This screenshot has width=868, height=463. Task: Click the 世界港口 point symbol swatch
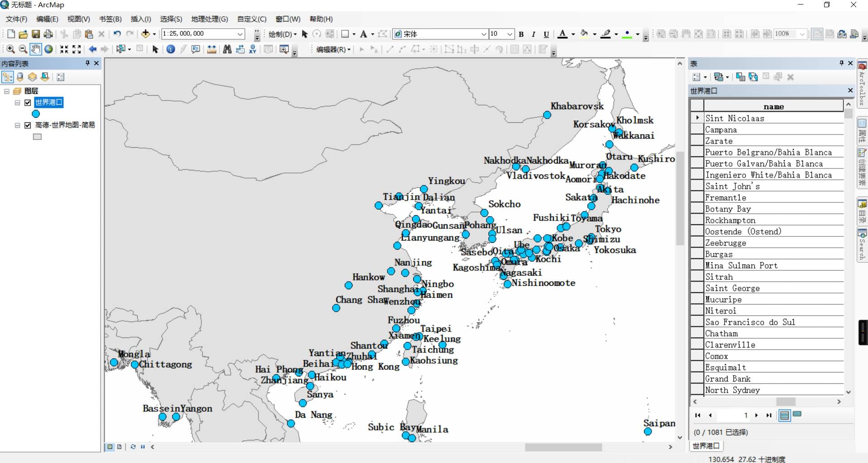(36, 114)
